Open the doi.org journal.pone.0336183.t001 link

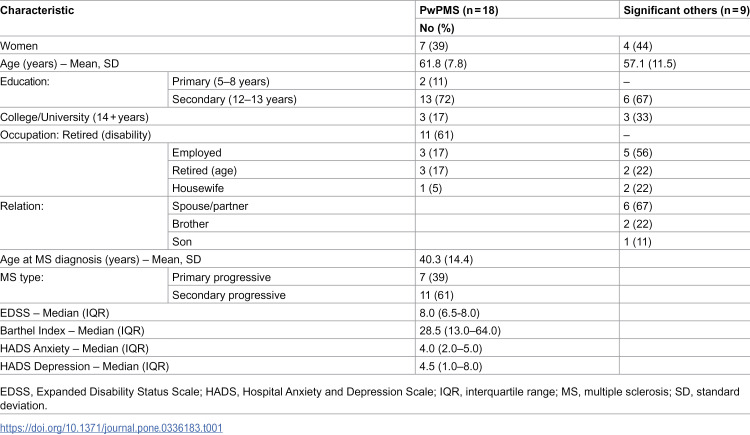[111, 428]
